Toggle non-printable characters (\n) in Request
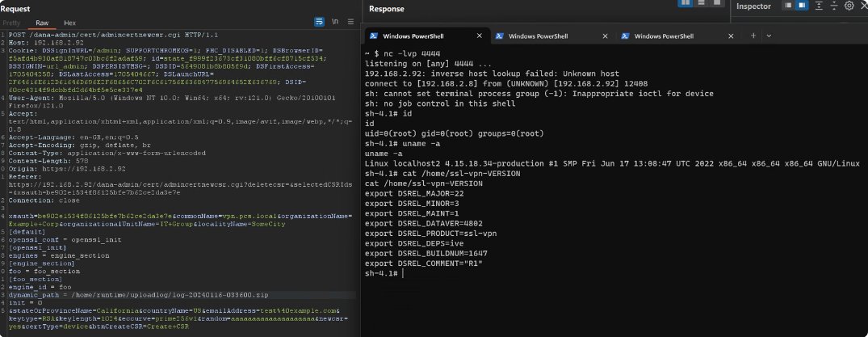 click(335, 22)
